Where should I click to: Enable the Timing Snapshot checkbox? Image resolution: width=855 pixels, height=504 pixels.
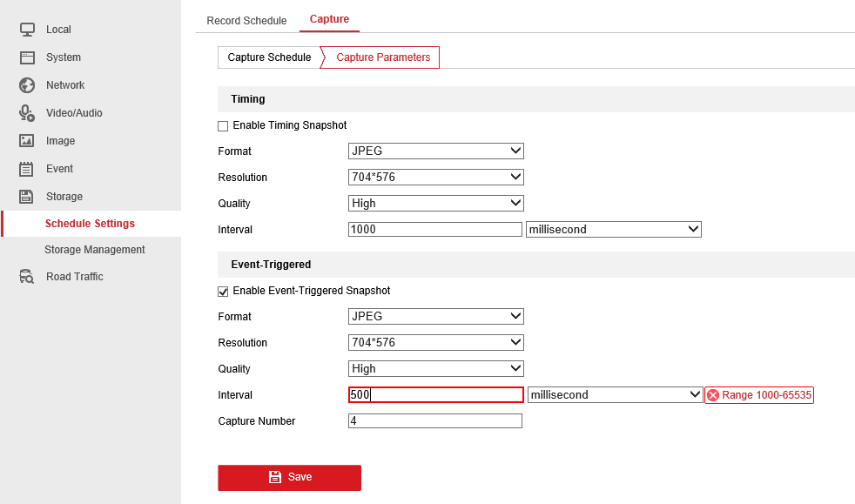pyautogui.click(x=223, y=126)
